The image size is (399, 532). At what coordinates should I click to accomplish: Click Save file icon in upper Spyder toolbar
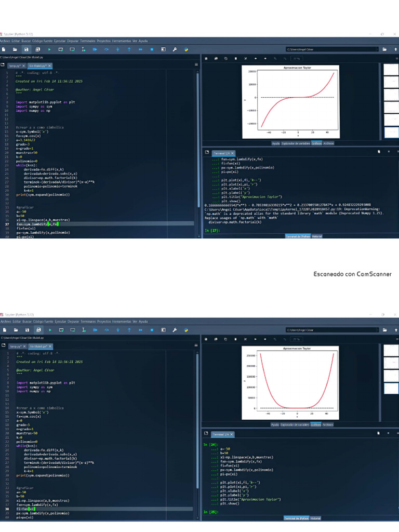(x=26, y=49)
